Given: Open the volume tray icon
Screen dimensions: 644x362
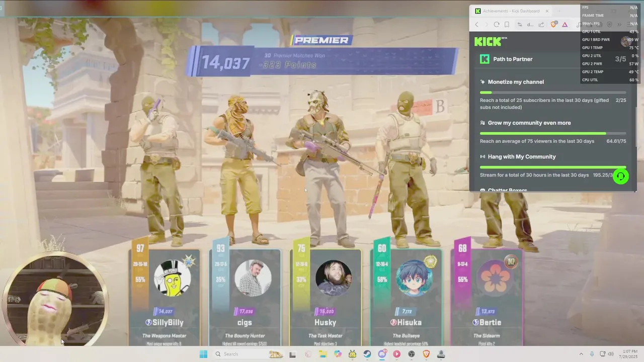Looking at the screenshot, I should (611, 354).
